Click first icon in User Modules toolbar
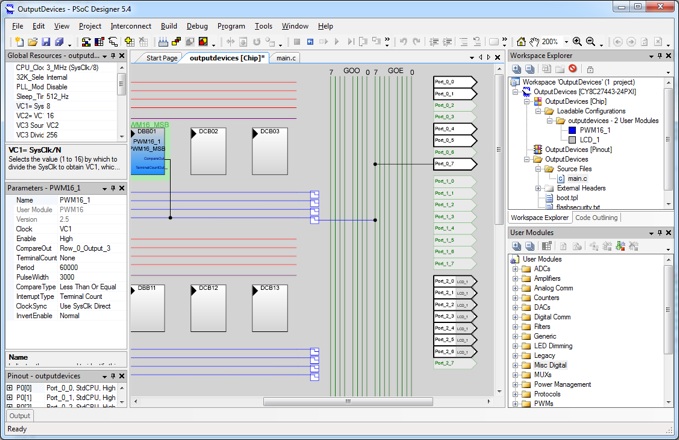The height and width of the screenshot is (440, 679). [x=517, y=246]
